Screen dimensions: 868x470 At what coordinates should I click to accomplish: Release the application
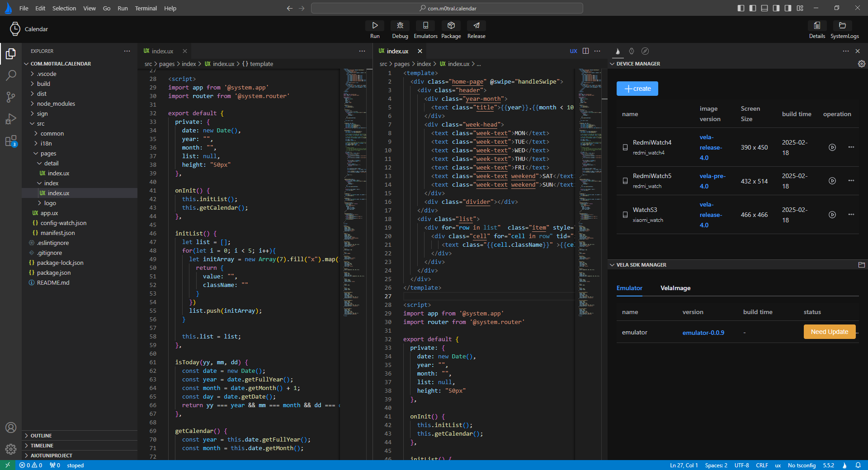point(476,29)
